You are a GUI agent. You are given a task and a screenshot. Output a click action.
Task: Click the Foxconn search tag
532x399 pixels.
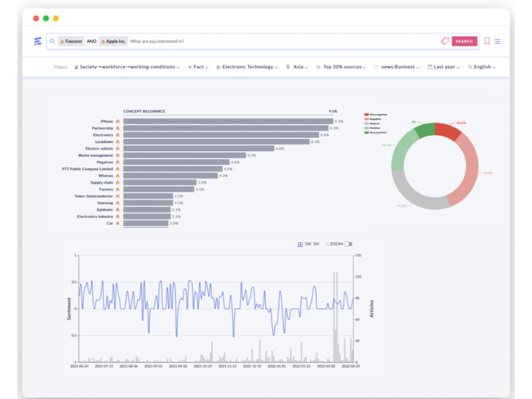tap(71, 41)
